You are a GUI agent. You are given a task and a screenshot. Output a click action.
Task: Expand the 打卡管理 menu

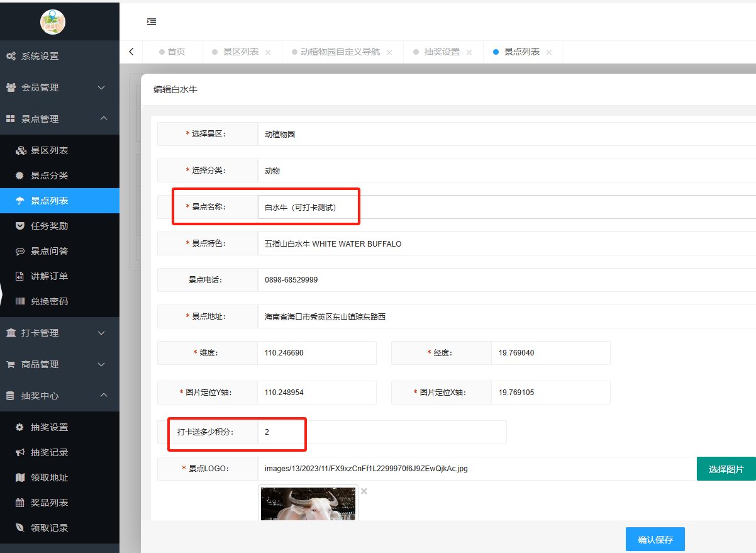coord(102,333)
